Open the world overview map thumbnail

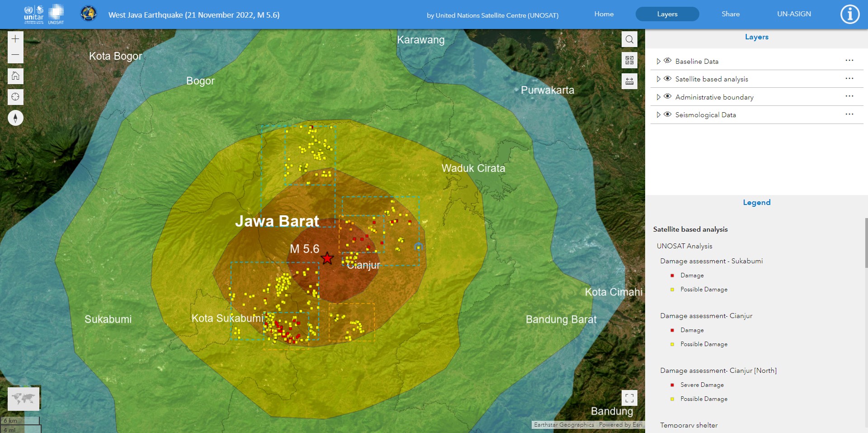pyautogui.click(x=24, y=399)
